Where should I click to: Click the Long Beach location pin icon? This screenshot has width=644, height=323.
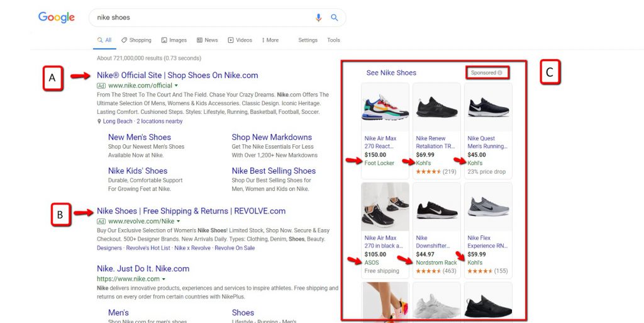(99, 122)
